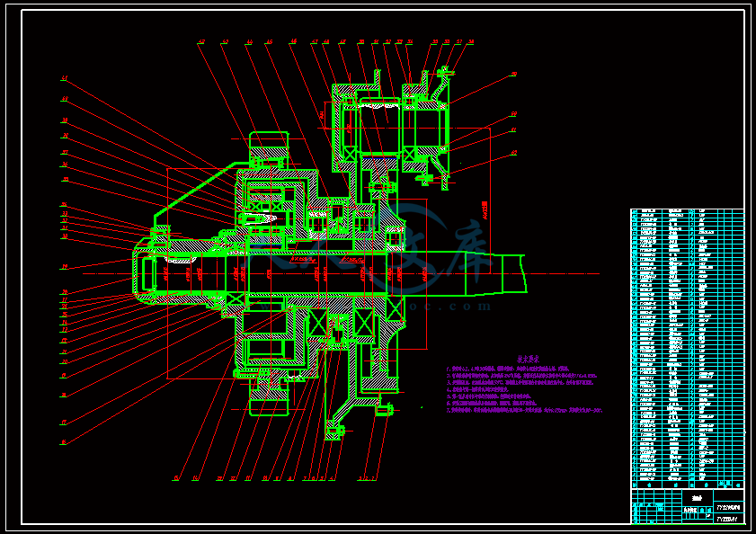Click part callout number 60

(x=513, y=114)
